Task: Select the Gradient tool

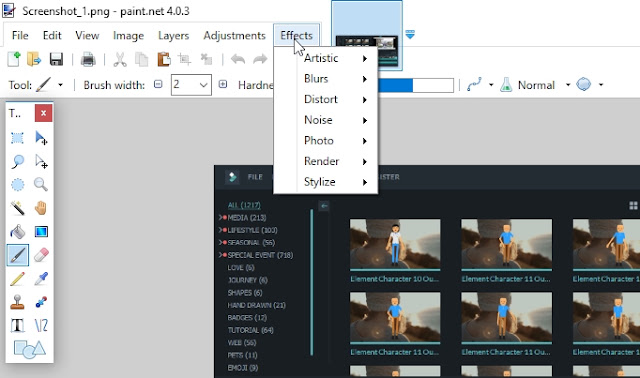Action: [41, 232]
